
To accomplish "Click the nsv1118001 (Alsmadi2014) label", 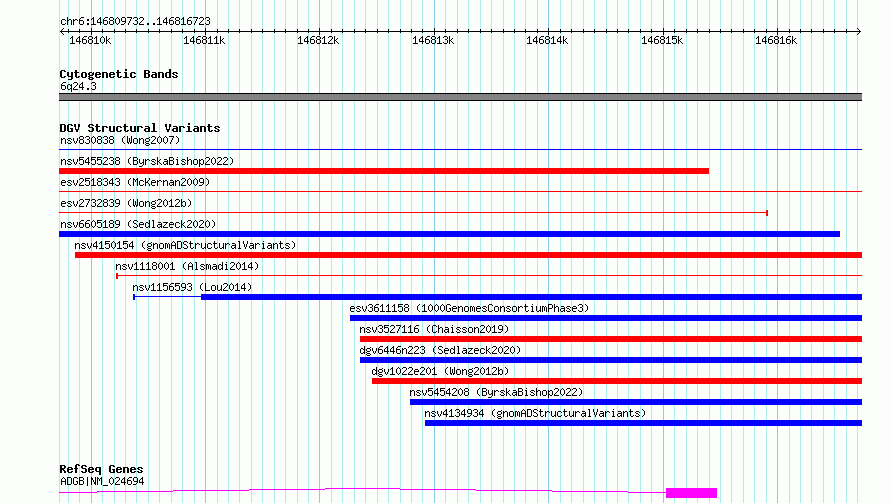I will coord(187,266).
